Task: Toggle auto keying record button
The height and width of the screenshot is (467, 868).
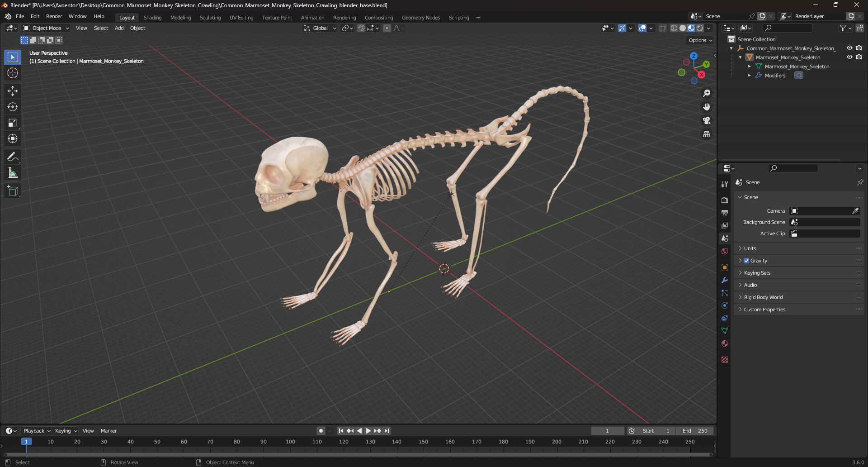Action: [x=321, y=431]
